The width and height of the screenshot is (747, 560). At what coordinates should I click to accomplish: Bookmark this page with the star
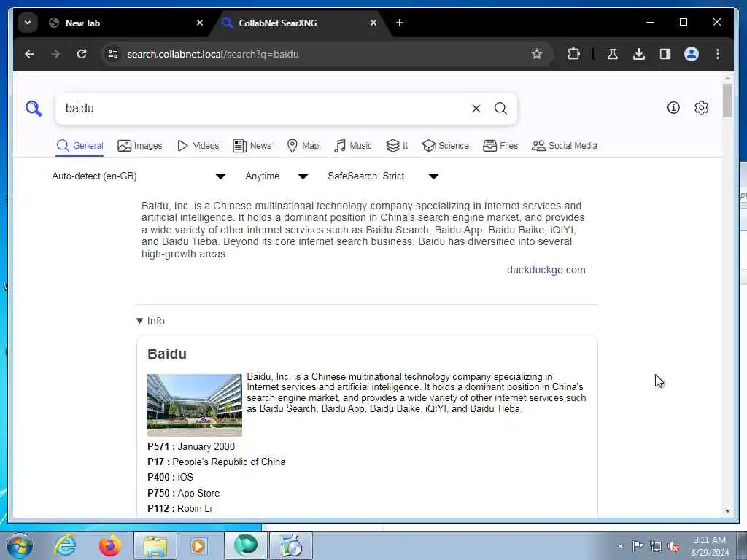click(x=537, y=54)
